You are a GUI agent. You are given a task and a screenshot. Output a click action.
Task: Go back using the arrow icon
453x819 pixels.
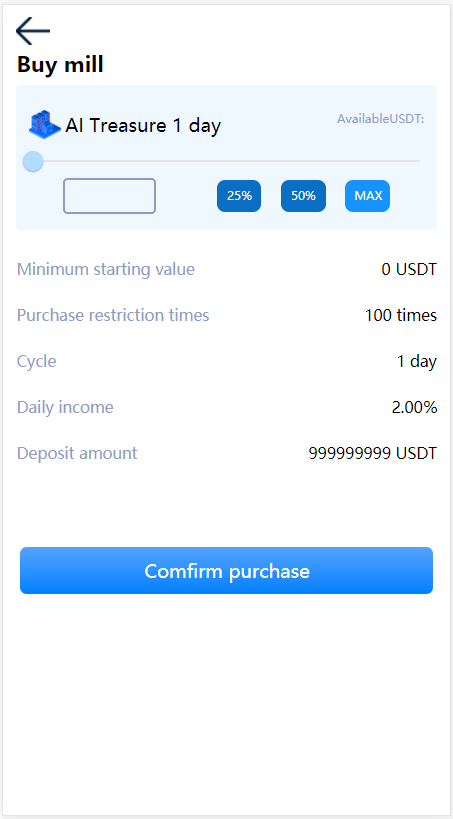[33, 31]
